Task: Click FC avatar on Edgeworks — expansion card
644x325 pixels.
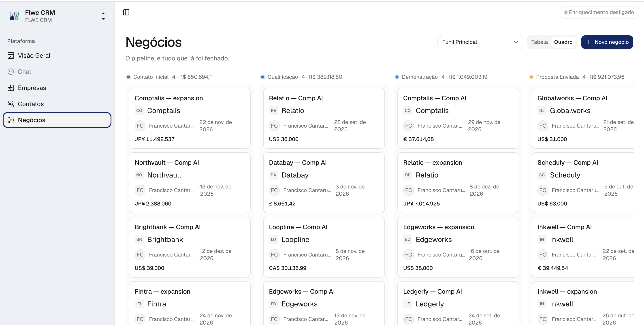Action: click(409, 255)
